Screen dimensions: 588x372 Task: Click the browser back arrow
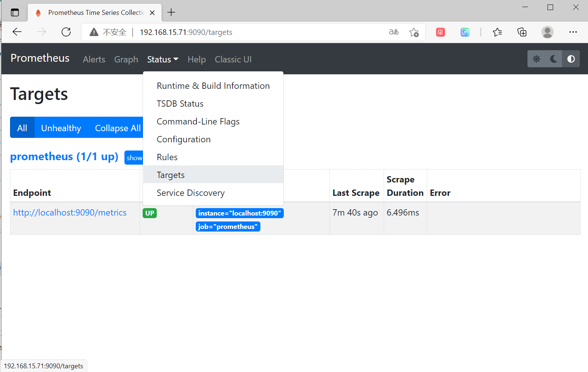[17, 32]
